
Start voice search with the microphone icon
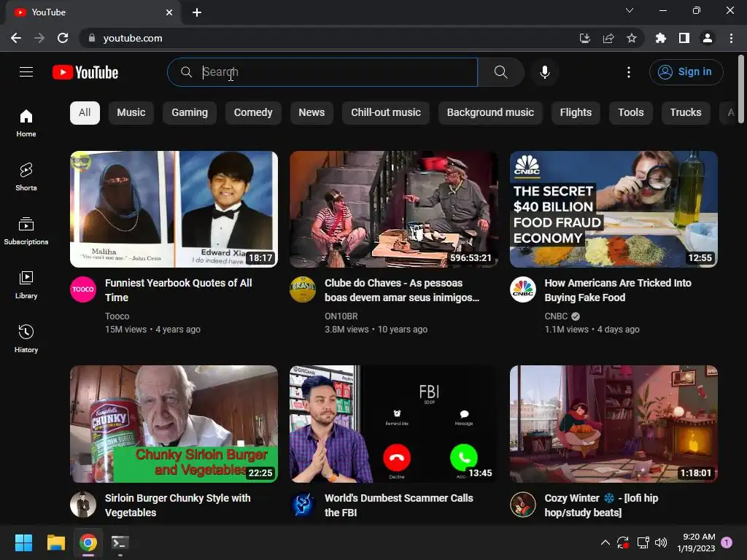point(544,72)
